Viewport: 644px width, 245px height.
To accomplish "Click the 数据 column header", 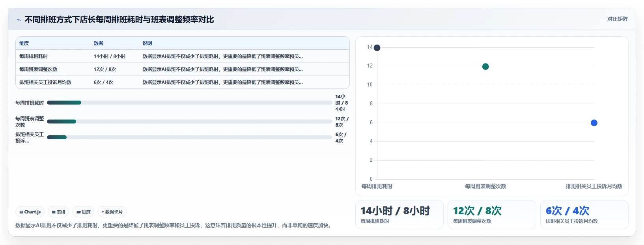I will [98, 43].
